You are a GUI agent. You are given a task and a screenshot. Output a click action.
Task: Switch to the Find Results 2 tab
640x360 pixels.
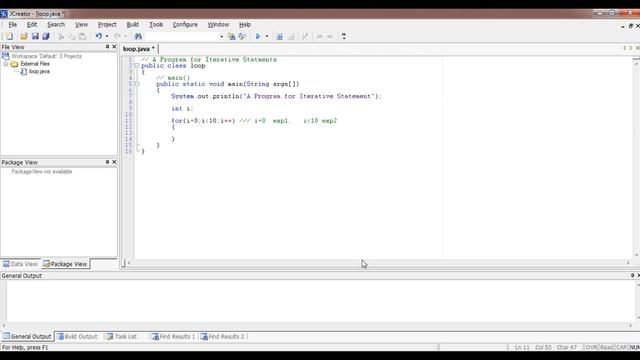(x=222, y=337)
